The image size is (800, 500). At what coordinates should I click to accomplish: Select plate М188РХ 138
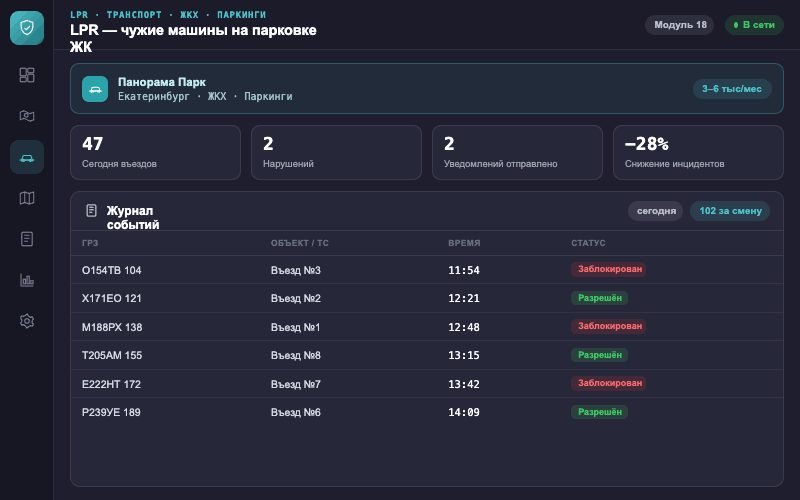112,327
